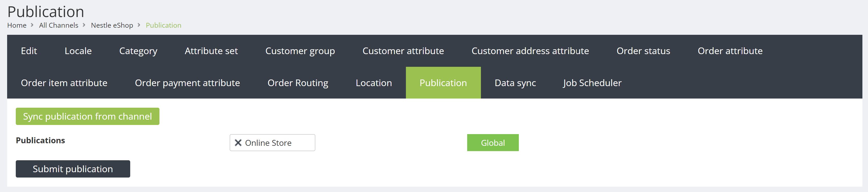Switch to the Locale tab

pos(78,51)
